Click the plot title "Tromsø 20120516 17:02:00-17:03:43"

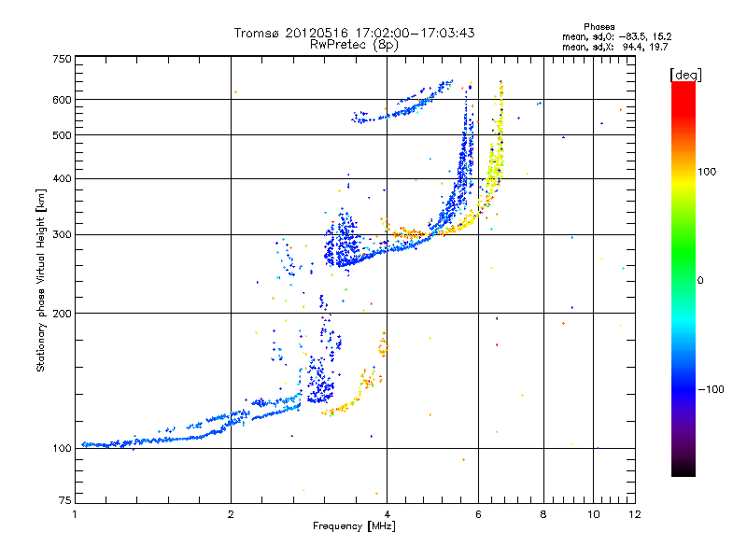click(x=354, y=33)
